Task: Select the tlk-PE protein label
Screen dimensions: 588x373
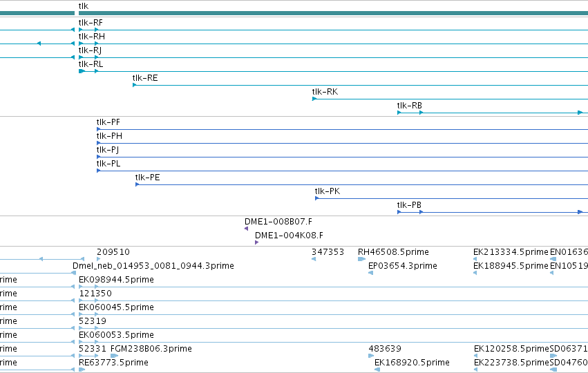Action: pos(147,178)
